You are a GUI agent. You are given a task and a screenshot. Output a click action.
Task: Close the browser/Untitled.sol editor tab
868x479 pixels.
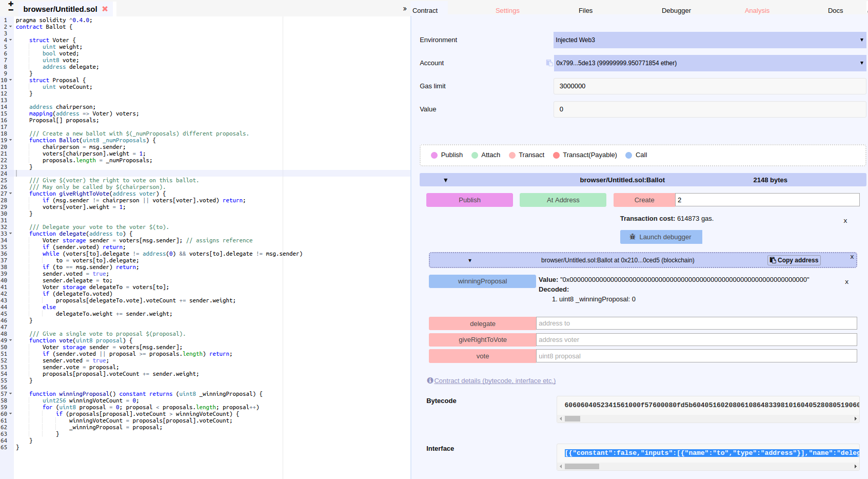[105, 9]
